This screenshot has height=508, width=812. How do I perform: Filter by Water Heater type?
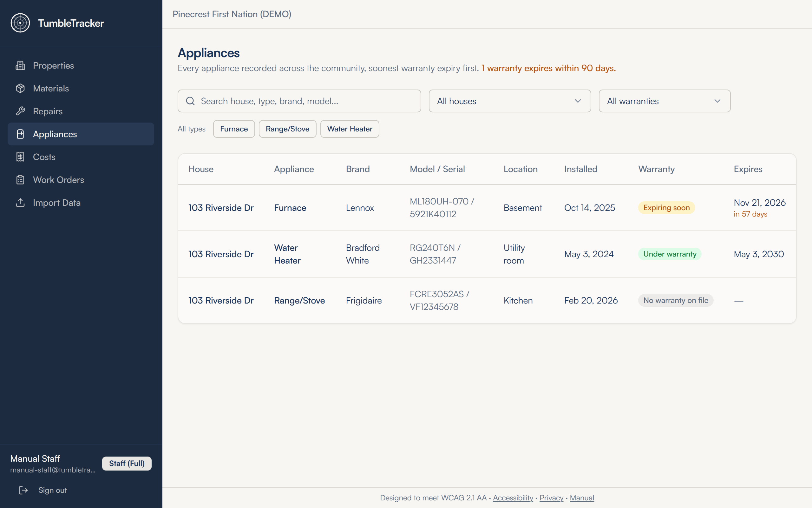click(350, 129)
